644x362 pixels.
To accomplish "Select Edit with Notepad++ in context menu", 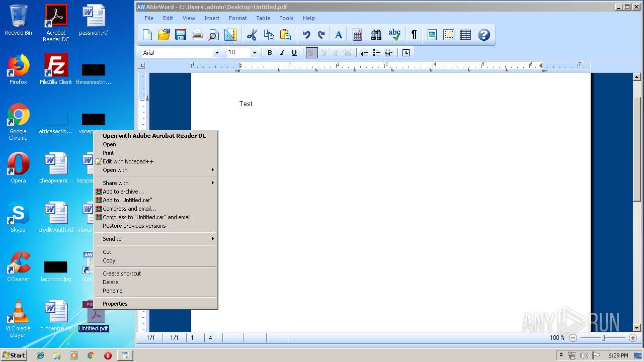I will (x=156, y=161).
